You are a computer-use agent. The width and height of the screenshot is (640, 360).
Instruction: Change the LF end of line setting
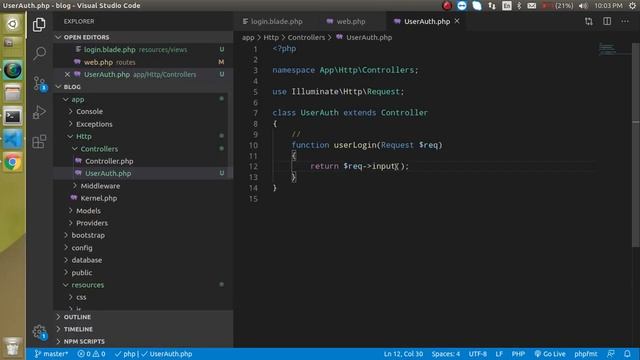(x=499, y=354)
